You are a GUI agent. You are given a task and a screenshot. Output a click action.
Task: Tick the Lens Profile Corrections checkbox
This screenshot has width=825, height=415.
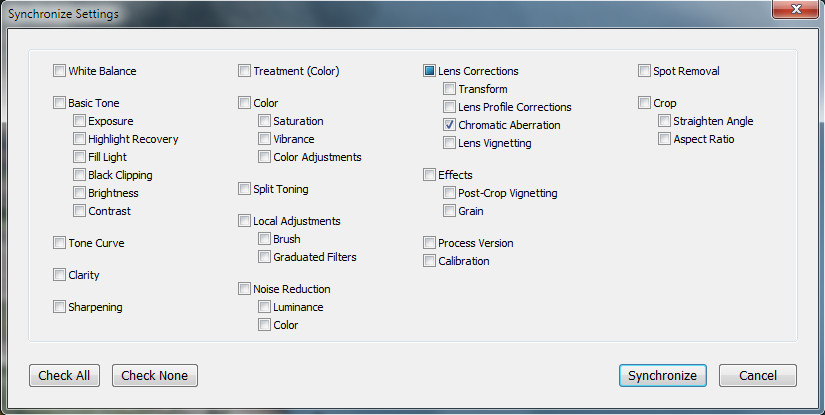click(x=449, y=107)
